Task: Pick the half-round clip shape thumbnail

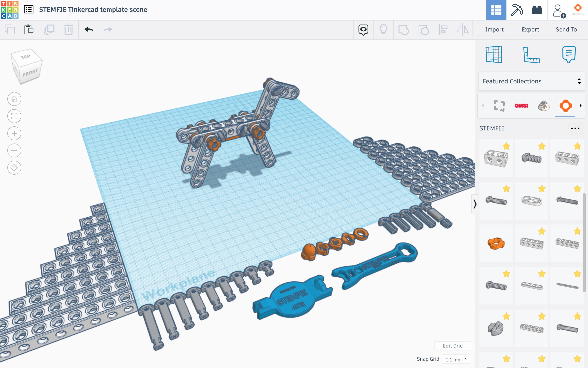Action: [x=496, y=329]
